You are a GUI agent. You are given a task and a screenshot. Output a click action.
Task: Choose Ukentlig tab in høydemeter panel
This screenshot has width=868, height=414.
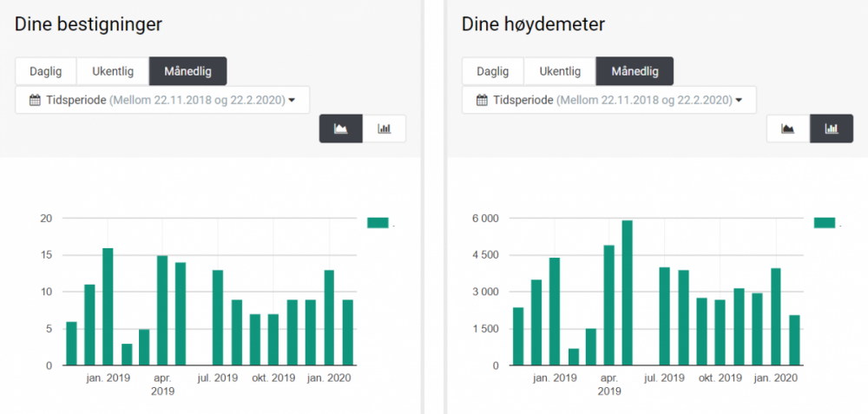(x=560, y=71)
